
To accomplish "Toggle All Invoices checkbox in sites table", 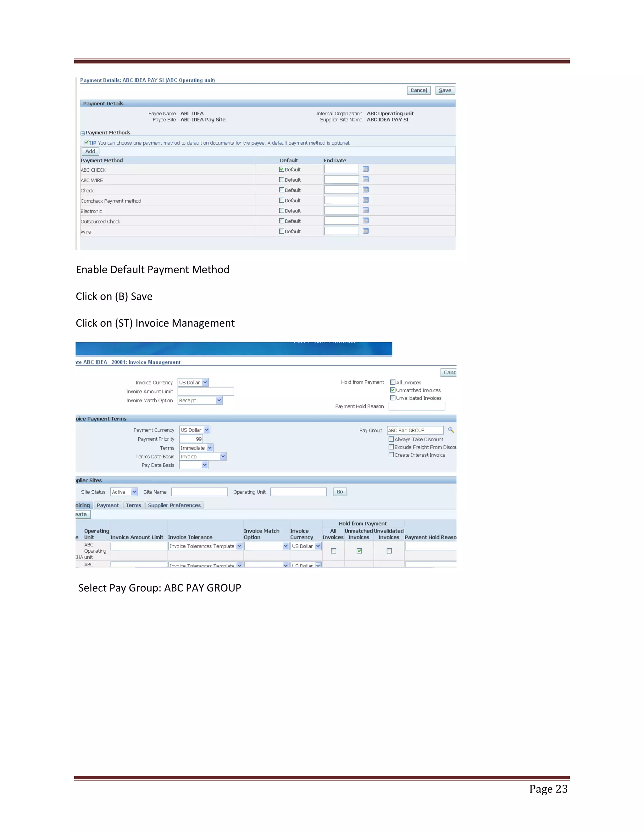I will [x=333, y=551].
